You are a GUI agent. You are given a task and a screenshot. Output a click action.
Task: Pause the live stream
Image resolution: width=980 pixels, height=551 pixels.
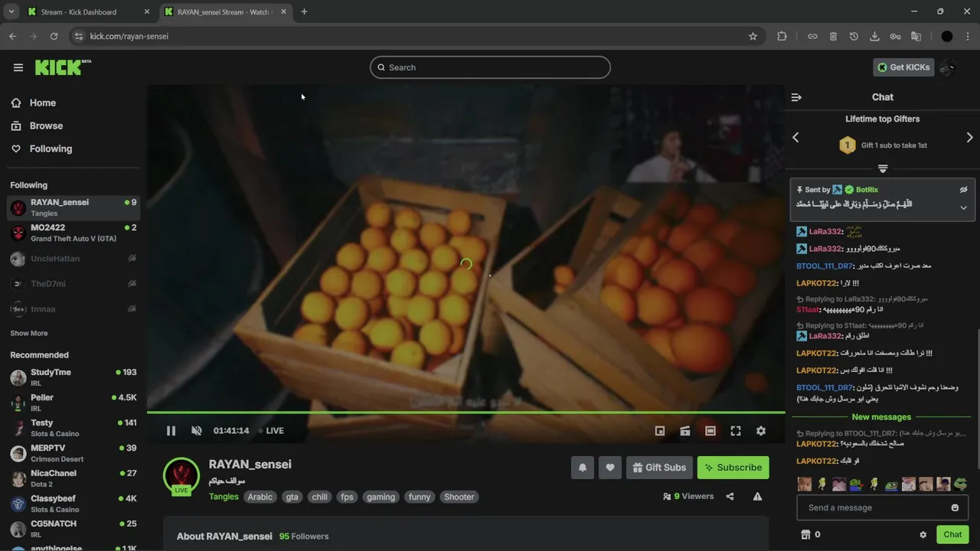coord(171,431)
